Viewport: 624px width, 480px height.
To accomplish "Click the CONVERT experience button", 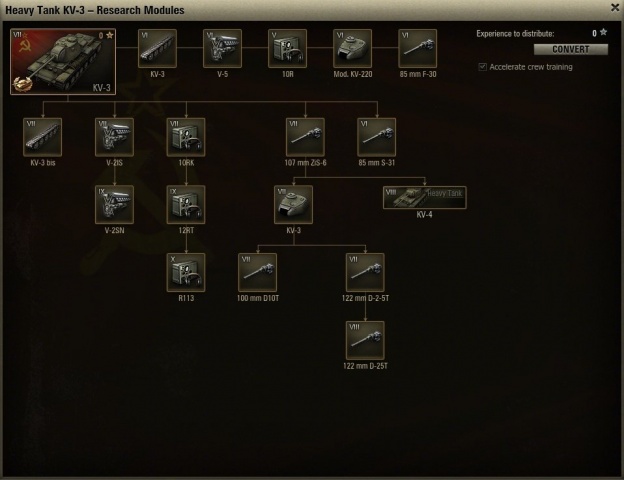I will click(571, 49).
